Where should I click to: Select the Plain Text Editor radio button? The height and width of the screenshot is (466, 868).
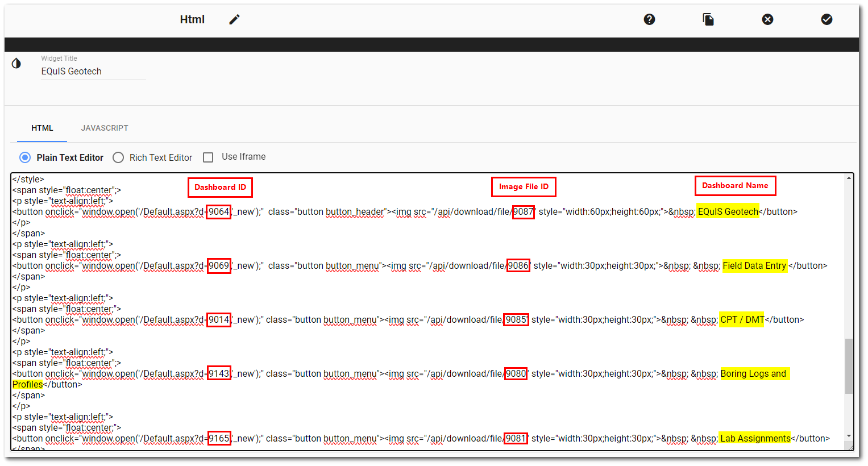[25, 157]
